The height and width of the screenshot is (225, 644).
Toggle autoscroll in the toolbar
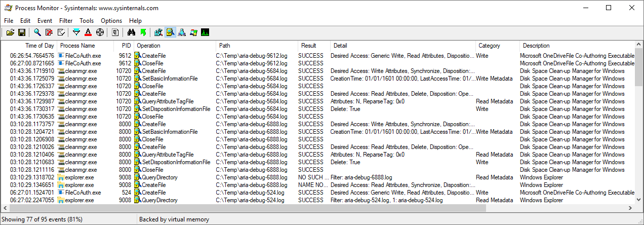49,32
